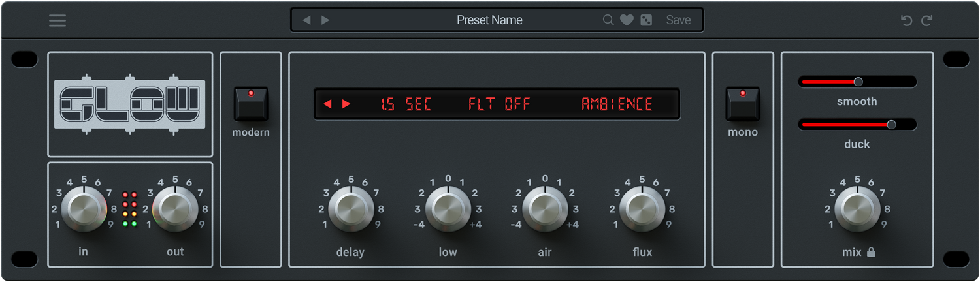Viewport: 980px width, 282px height.
Task: Open the hamburger menu
Action: pos(57,20)
